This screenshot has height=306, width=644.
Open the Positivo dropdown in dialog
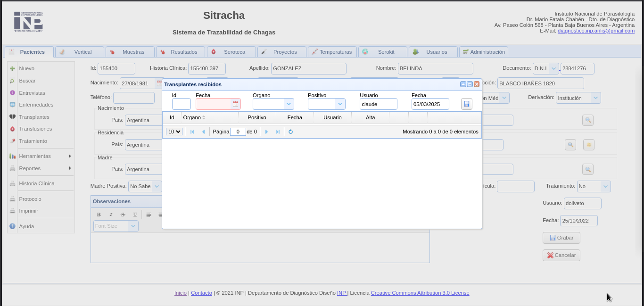[x=339, y=104]
